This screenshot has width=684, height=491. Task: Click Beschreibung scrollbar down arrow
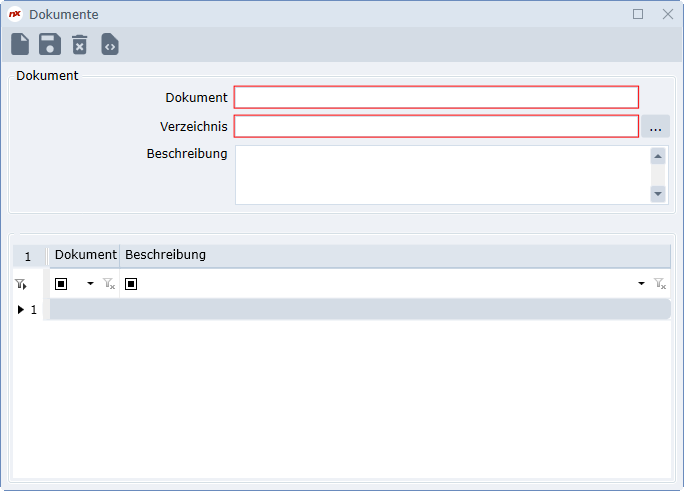point(658,194)
